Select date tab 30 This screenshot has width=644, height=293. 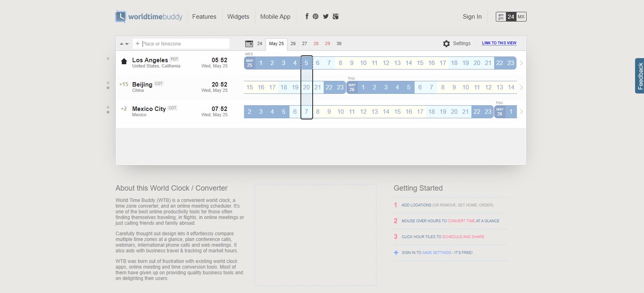[x=339, y=43]
